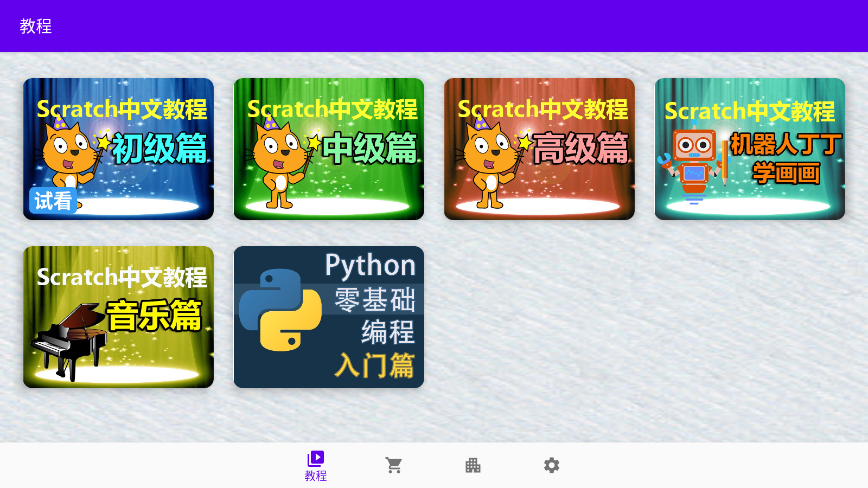This screenshot has height=488, width=868.
Task: Tap the building icon in bottom bar
Action: click(473, 465)
